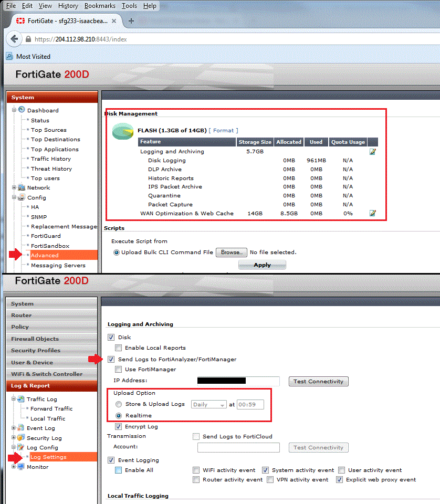This screenshot has height=504, width=440.
Task: Click the Event Log tree icon
Action: coord(21,428)
